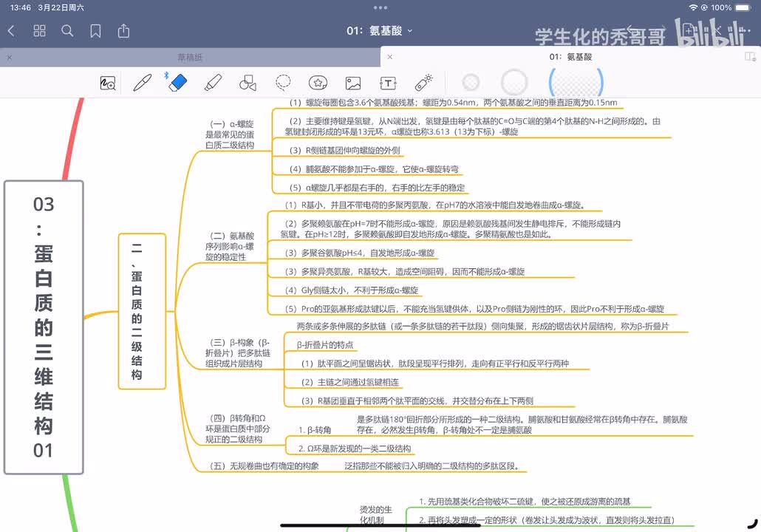Select the 二、蛋白质的二级结构 node
Viewport: 761px width, 532px height.
click(142, 311)
